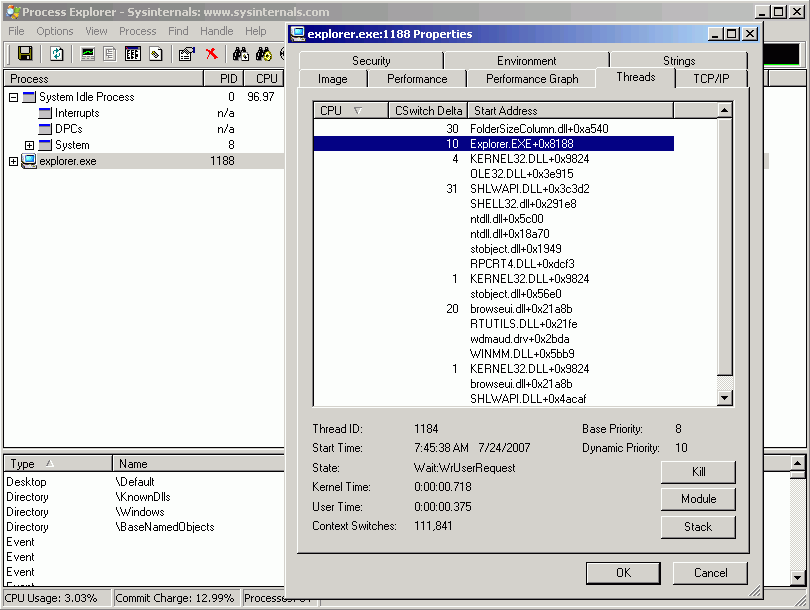Open the System Information graph icon
Image resolution: width=810 pixels, height=610 pixels.
tap(89, 54)
